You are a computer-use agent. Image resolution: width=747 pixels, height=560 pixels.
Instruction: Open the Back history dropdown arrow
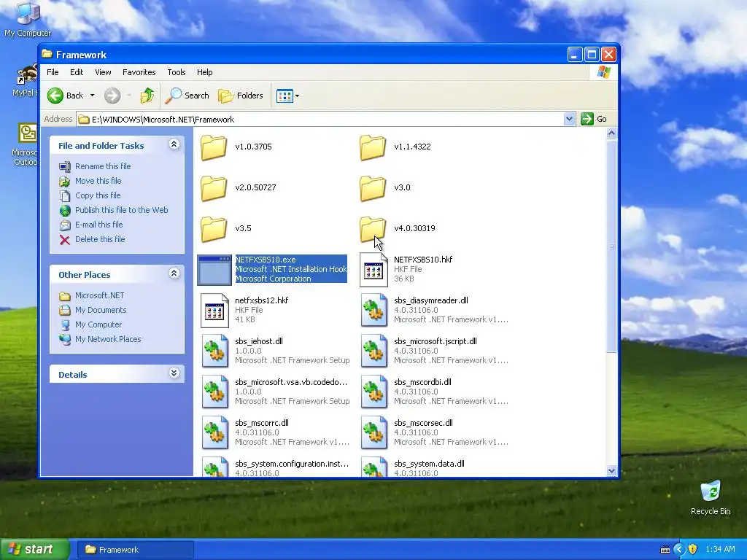tap(92, 96)
